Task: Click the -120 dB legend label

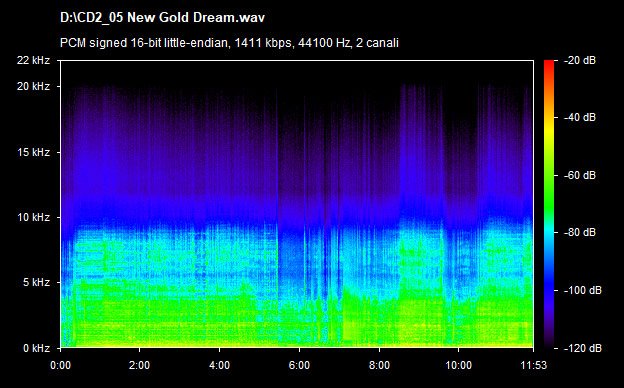Action: coord(583,348)
